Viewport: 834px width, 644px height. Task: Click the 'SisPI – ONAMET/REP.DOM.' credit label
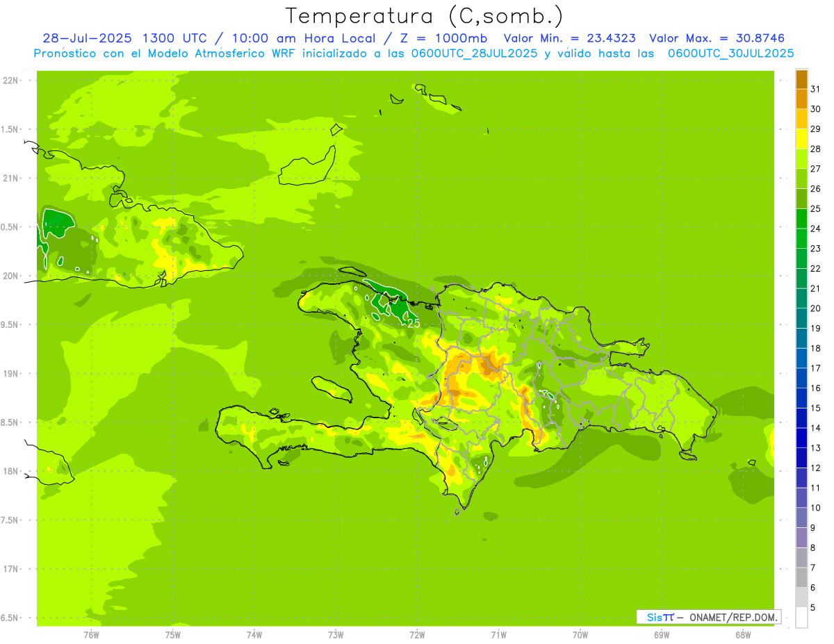709,617
